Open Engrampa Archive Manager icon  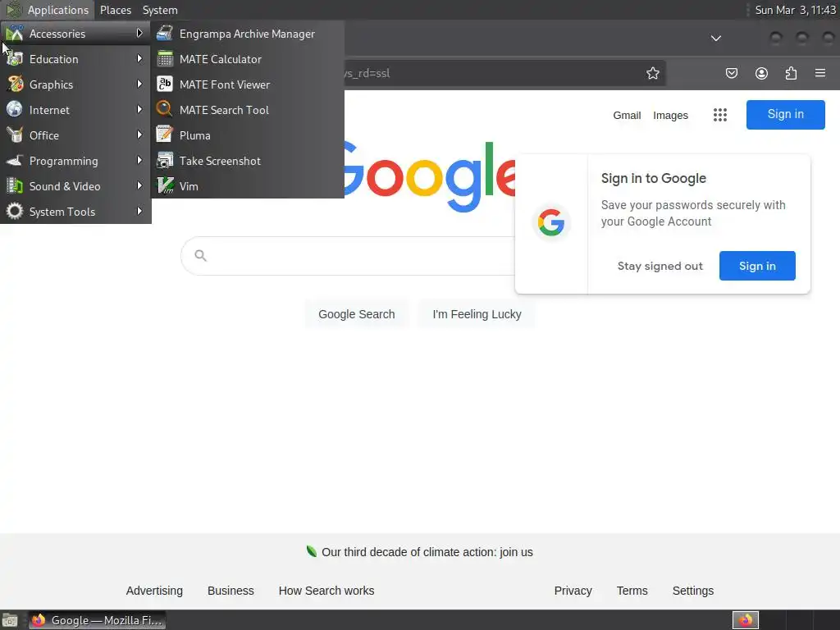[164, 33]
